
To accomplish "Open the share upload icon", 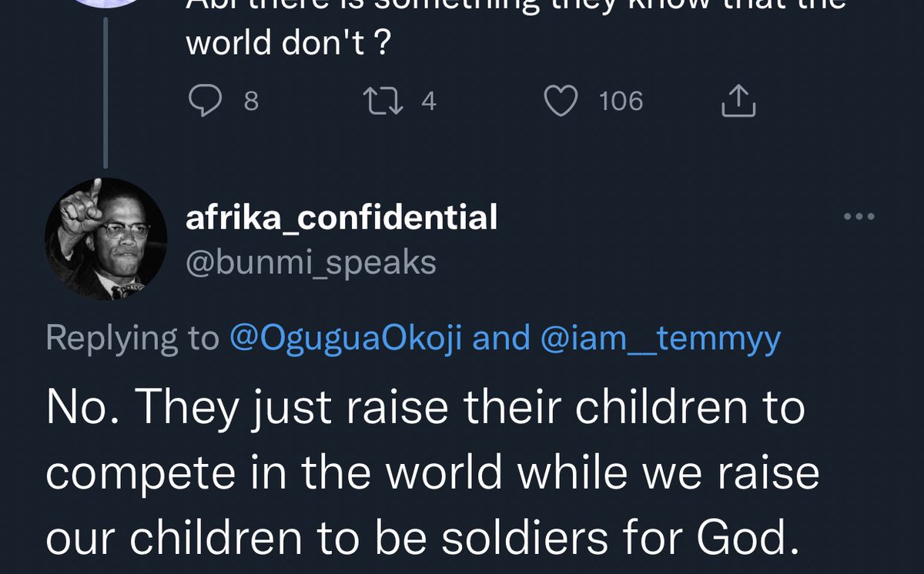I will (x=738, y=101).
